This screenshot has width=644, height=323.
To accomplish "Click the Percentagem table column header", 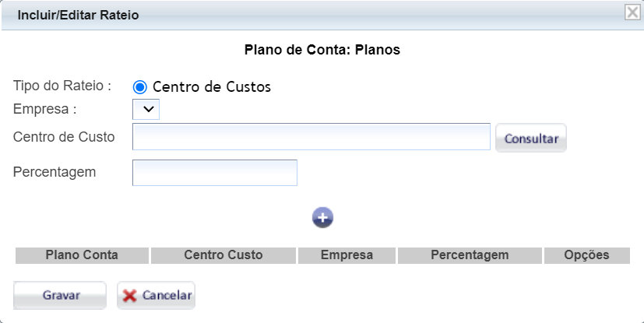I will (x=469, y=255).
